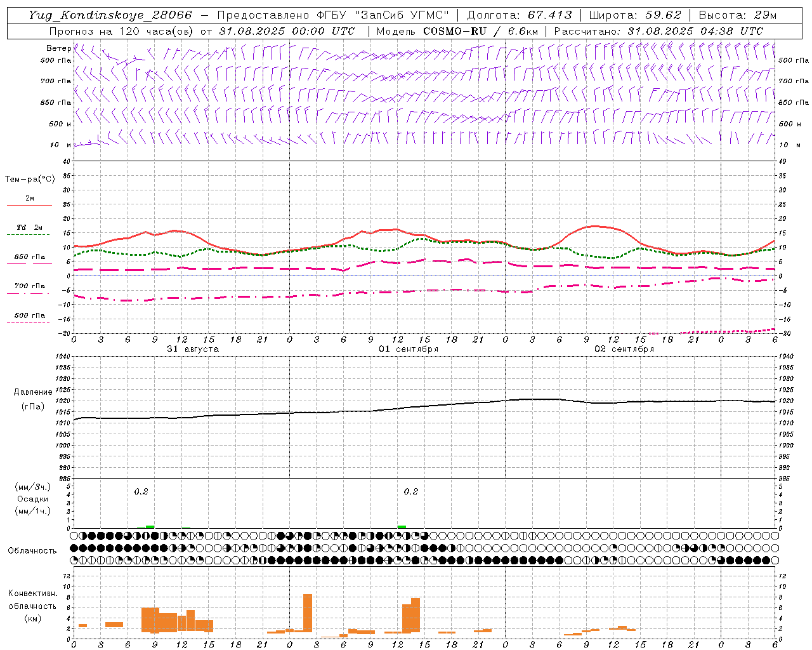The image size is (812, 650).
Task: Click the Конвективн. облачность chart label
Action: click(32, 606)
